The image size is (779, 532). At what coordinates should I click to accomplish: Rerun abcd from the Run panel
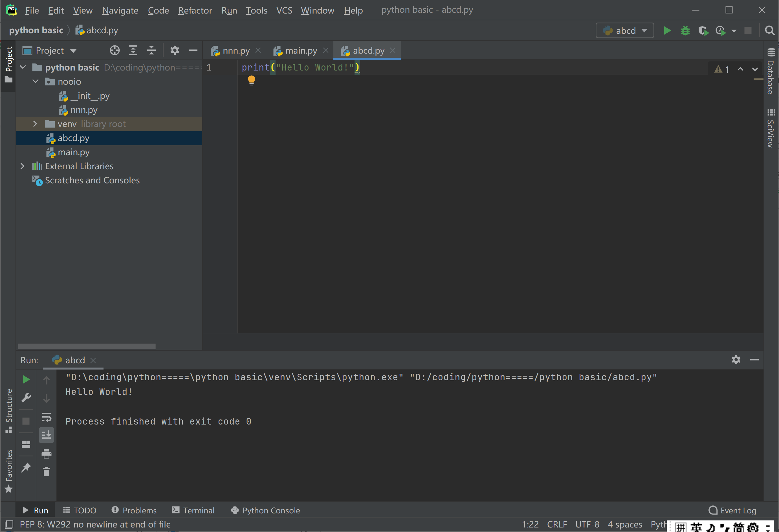click(26, 379)
